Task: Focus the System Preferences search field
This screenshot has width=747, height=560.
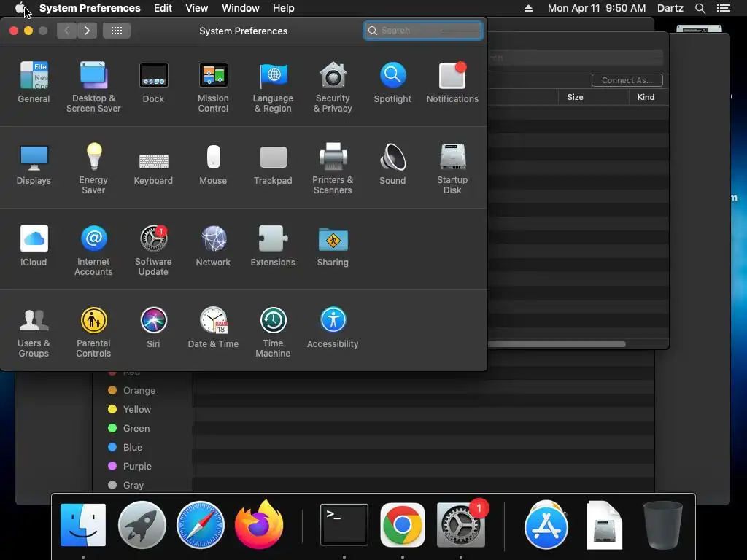Action: coord(423,31)
